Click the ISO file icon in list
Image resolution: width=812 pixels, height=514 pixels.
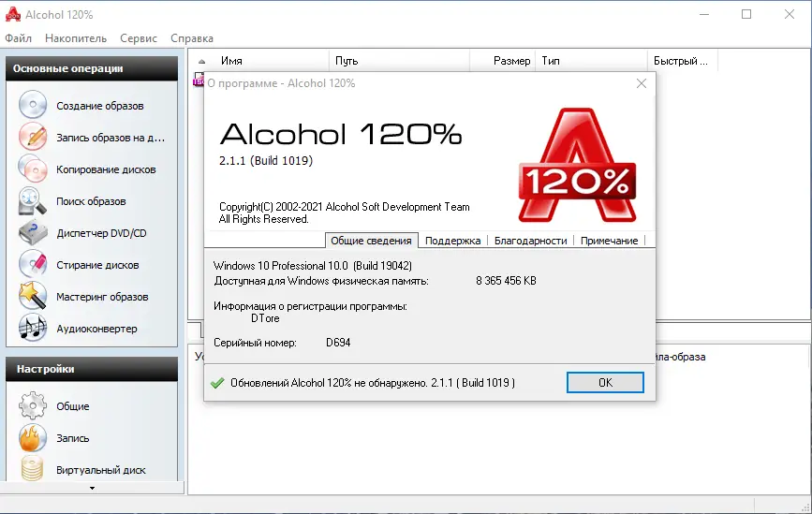point(199,80)
